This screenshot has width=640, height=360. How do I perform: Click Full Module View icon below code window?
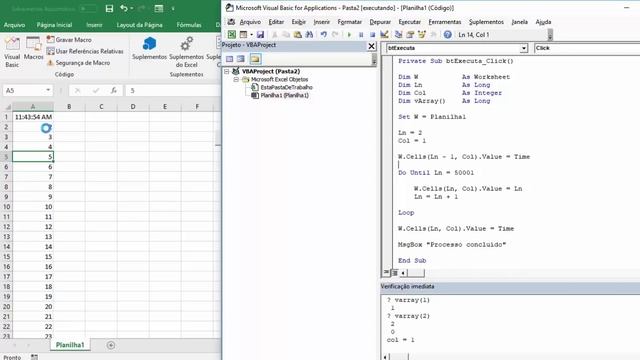394,272
